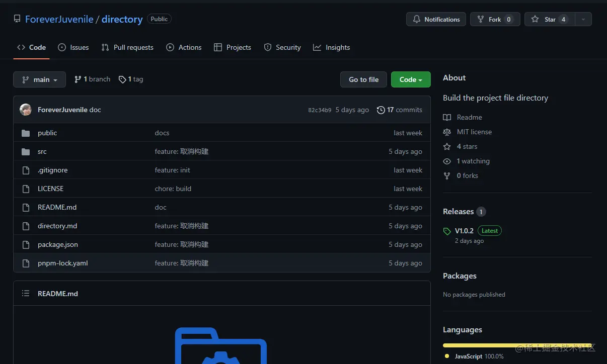The image size is (607, 364).
Task: Click the yellow JavaScript language bar
Action: coord(517,345)
